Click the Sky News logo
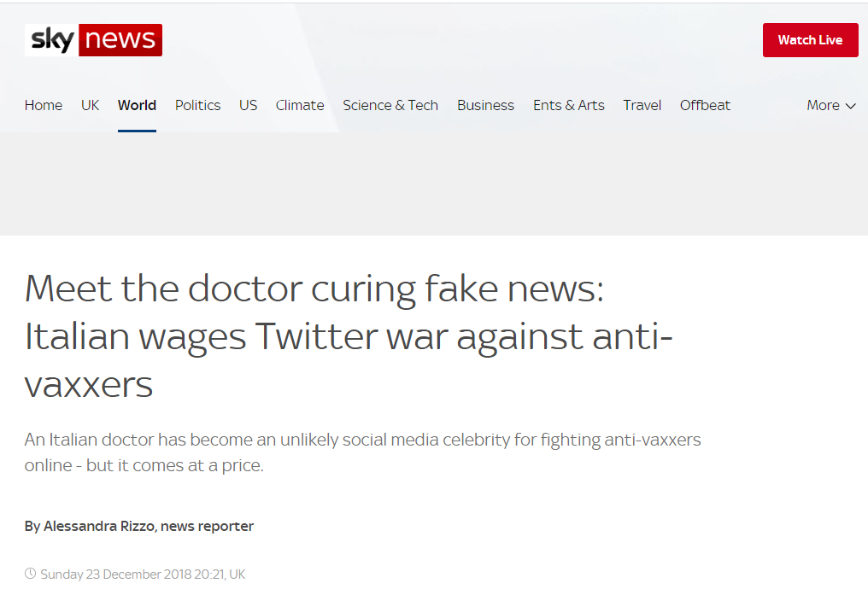The width and height of the screenshot is (868, 595). point(93,40)
